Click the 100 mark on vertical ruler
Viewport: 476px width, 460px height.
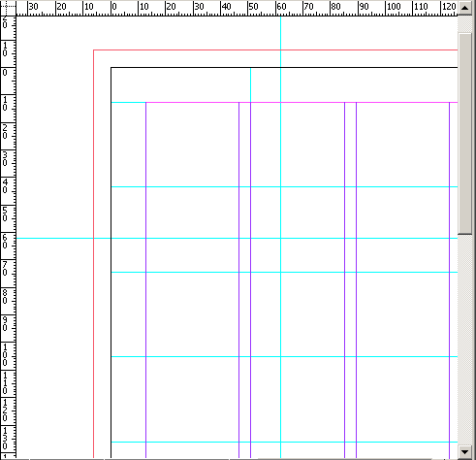(x=5, y=355)
